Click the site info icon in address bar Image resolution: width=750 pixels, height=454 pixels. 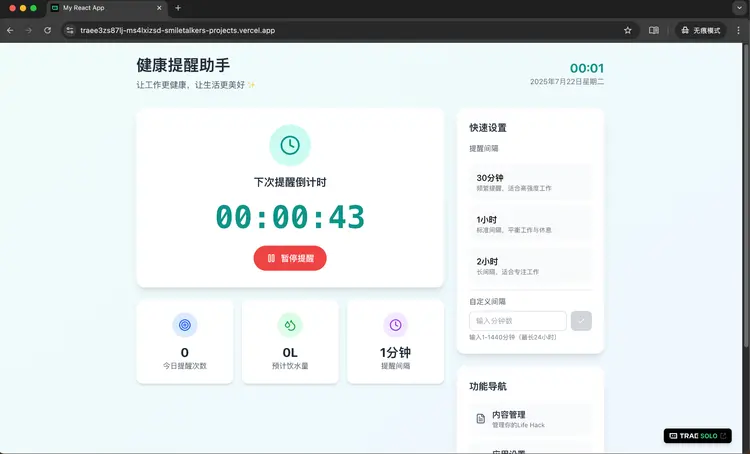[x=70, y=31]
